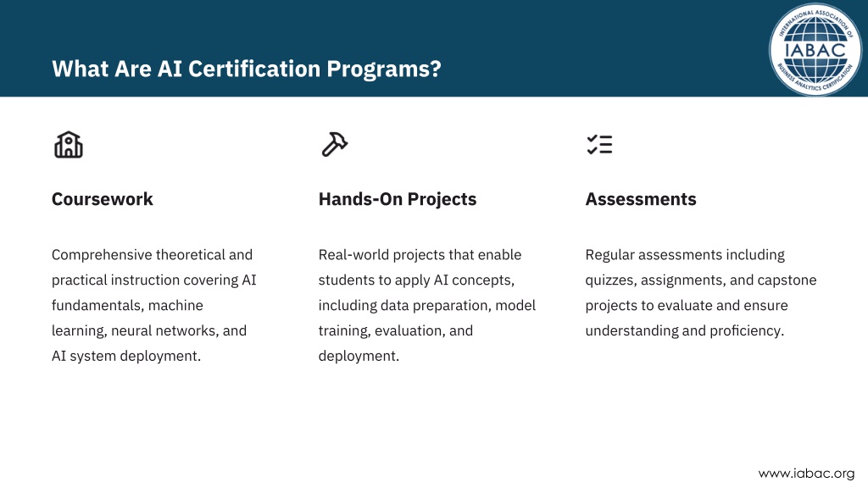The height and width of the screenshot is (488, 868).
Task: Click 'Regular assessments including' line
Action: [x=685, y=255]
